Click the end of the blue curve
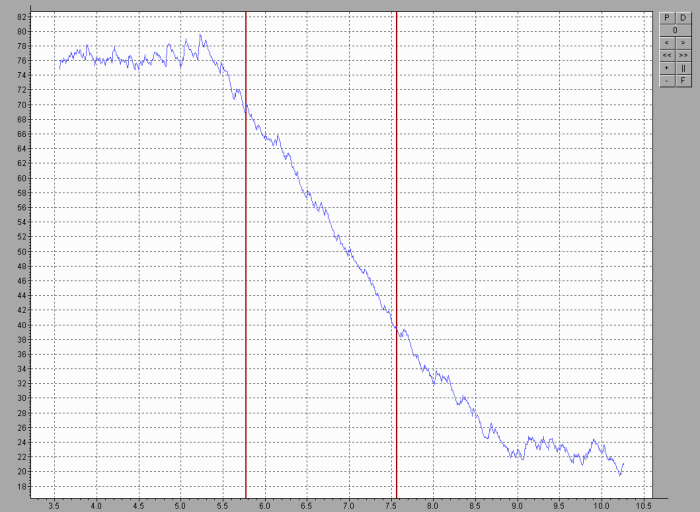 623,464
